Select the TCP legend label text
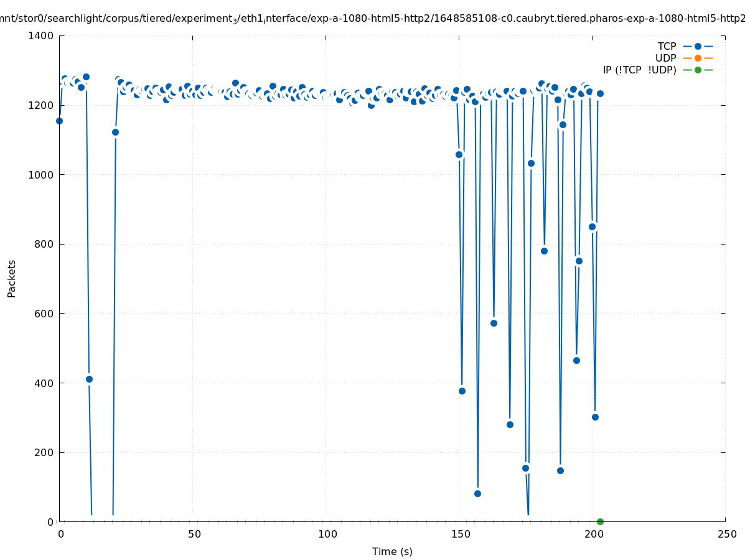 tap(667, 46)
